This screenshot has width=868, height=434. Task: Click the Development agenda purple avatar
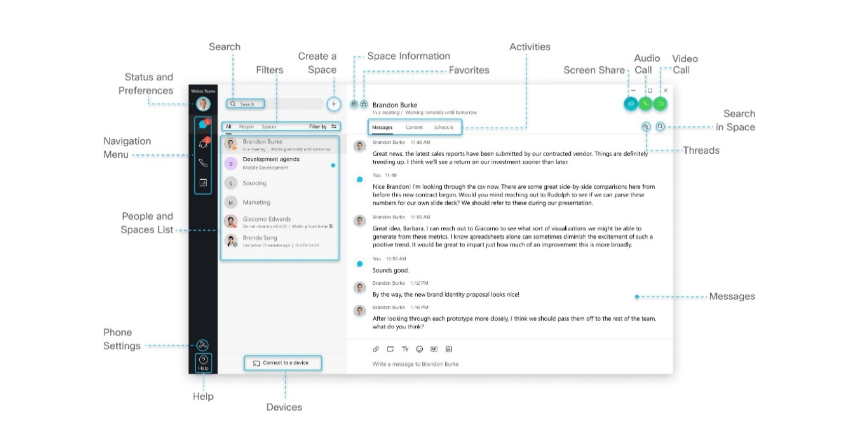click(x=231, y=163)
